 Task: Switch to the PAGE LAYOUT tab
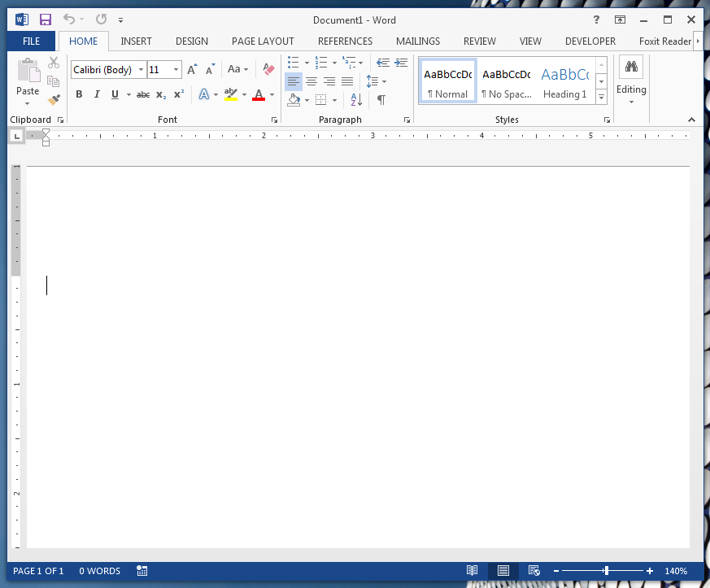(263, 41)
